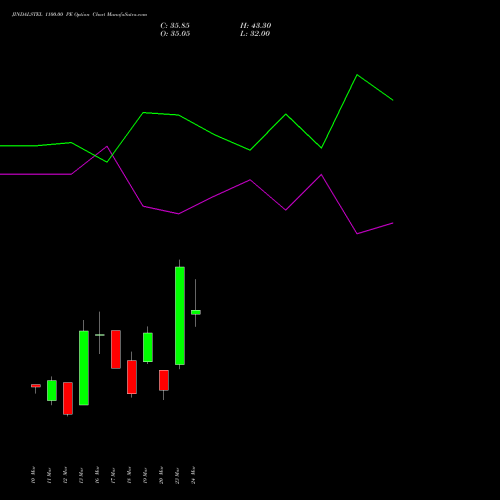Click the low value L: 32.00
Image resolution: width=500 pixels, height=500 pixels.
click(x=255, y=34)
